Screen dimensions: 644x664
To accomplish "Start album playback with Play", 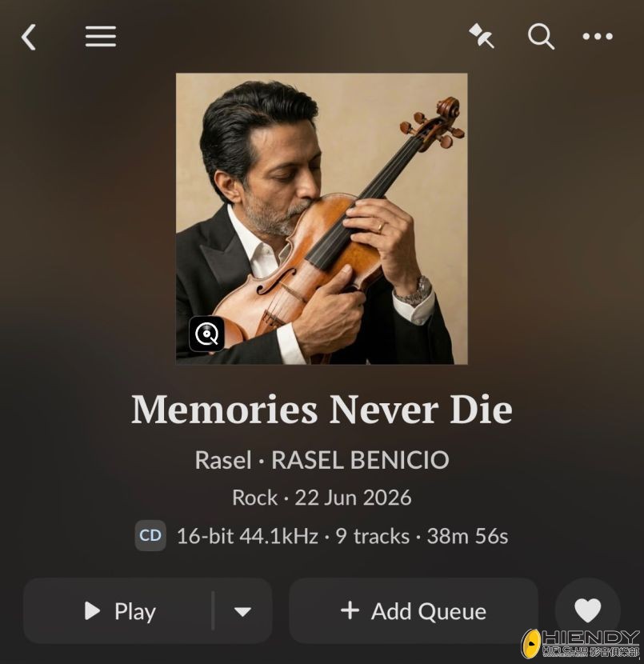I will pos(118,611).
